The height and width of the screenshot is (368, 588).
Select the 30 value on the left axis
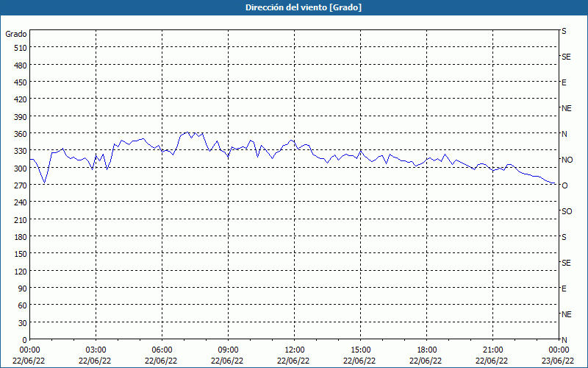pyautogui.click(x=23, y=323)
